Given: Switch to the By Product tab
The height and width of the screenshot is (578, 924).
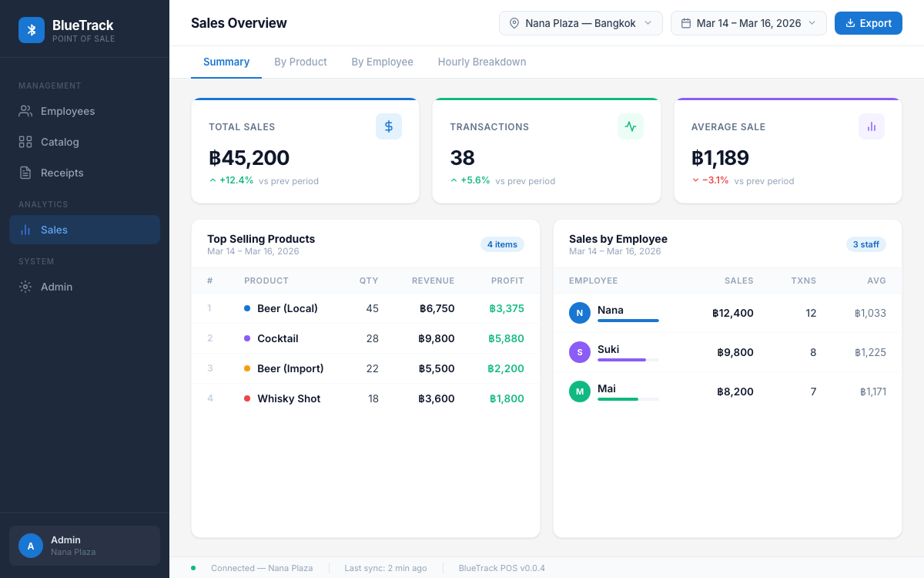Looking at the screenshot, I should point(300,62).
